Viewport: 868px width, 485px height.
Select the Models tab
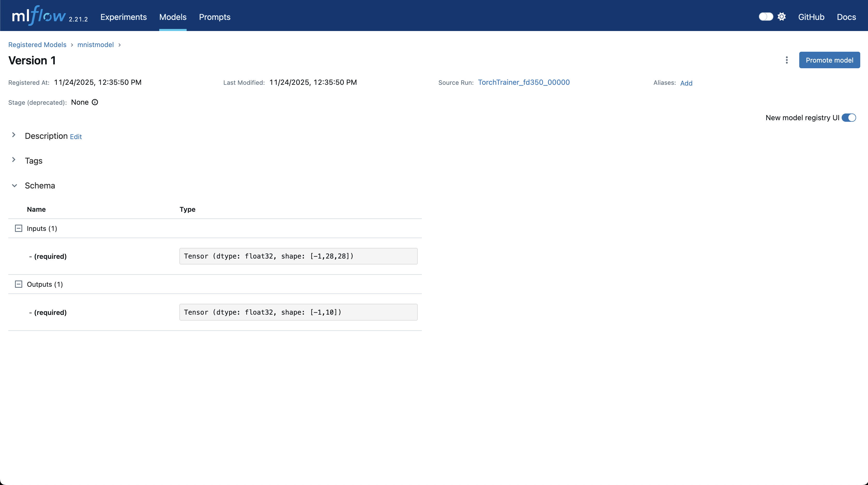point(172,17)
